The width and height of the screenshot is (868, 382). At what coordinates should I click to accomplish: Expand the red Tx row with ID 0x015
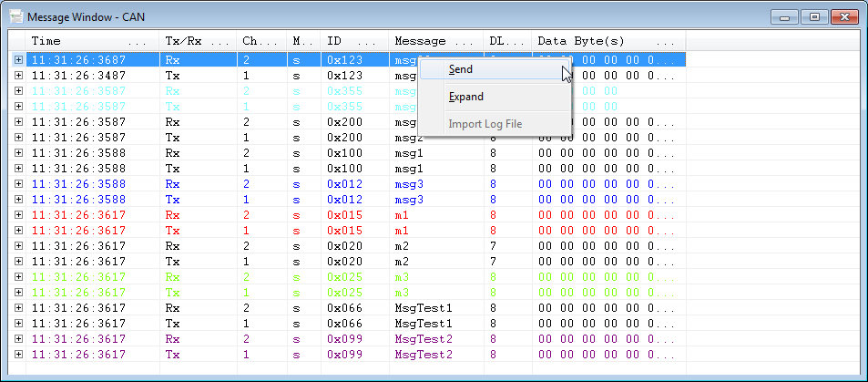click(x=18, y=230)
